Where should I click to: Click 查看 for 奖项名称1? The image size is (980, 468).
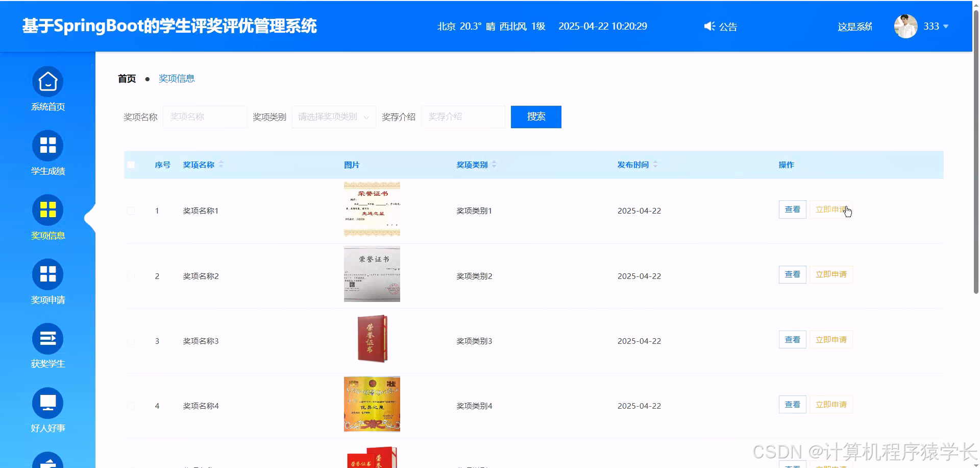coord(793,209)
